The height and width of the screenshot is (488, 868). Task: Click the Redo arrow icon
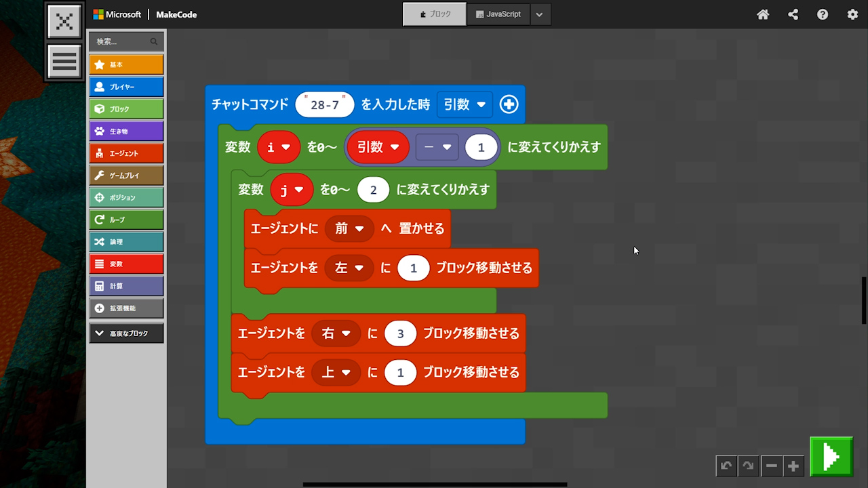point(748,466)
